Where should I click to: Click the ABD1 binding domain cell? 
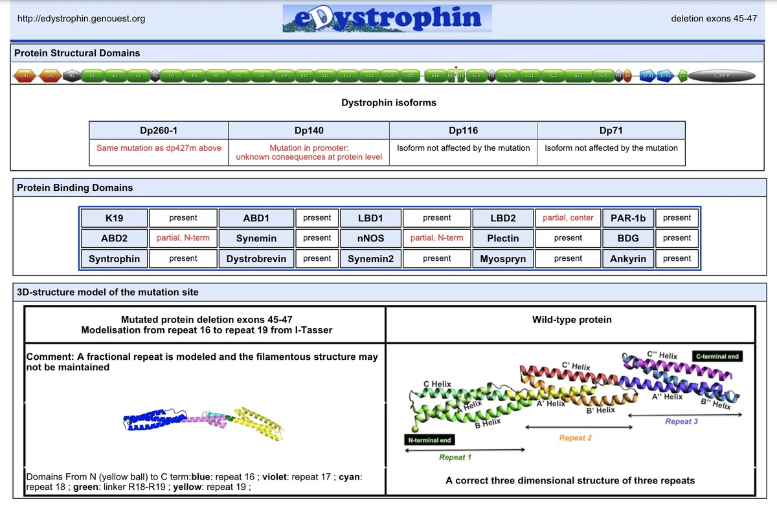256,218
